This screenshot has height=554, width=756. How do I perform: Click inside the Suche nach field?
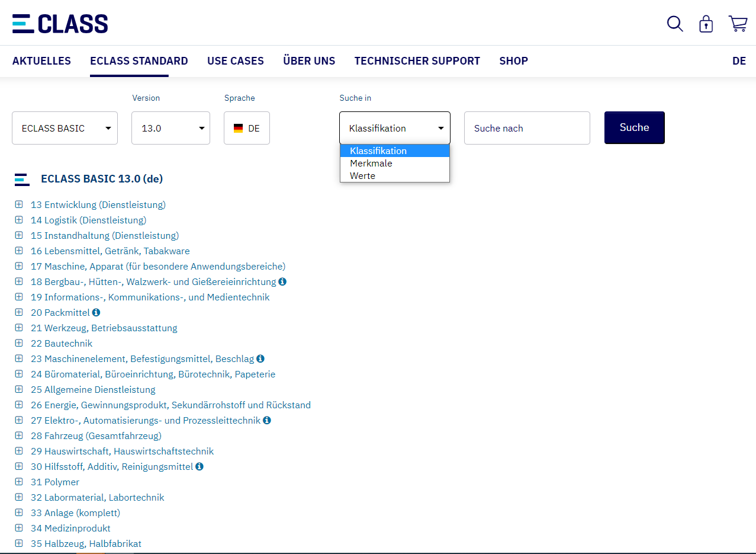(526, 127)
